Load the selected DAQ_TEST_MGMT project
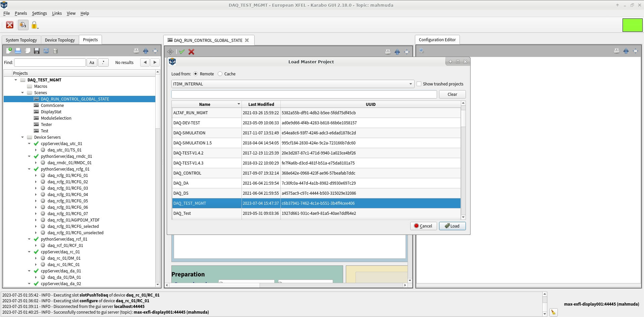This screenshot has width=644, height=317. 452,226
